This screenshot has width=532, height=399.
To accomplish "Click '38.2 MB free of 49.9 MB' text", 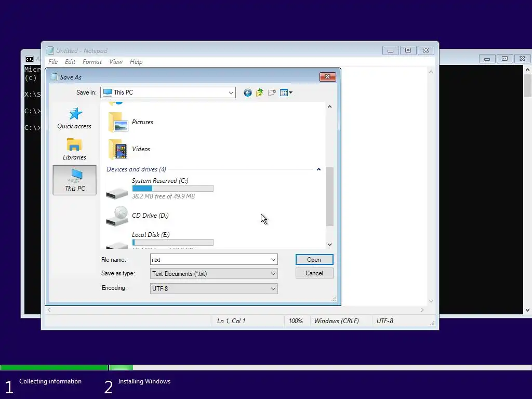I will pyautogui.click(x=163, y=196).
